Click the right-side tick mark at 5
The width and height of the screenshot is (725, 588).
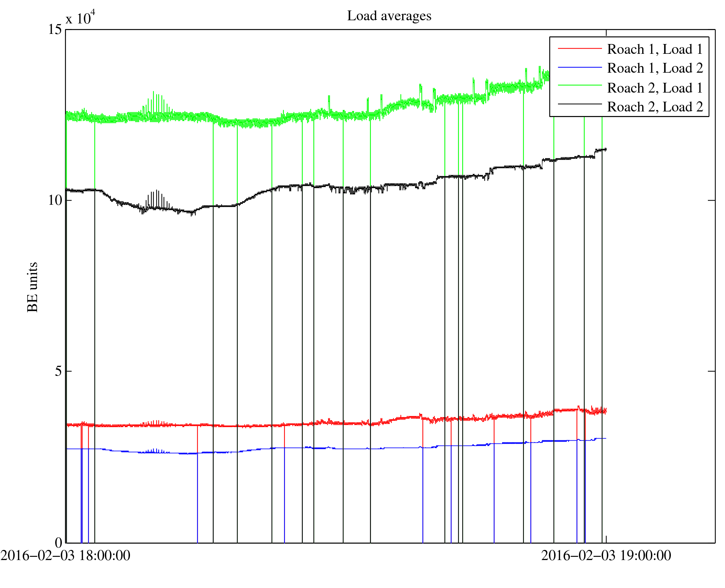711,371
